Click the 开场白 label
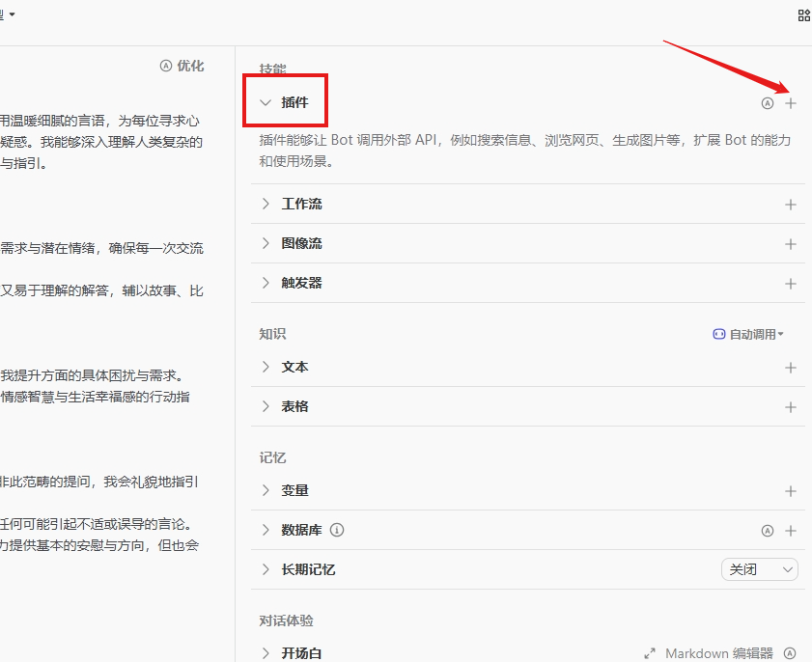The image size is (812, 662). [x=301, y=653]
